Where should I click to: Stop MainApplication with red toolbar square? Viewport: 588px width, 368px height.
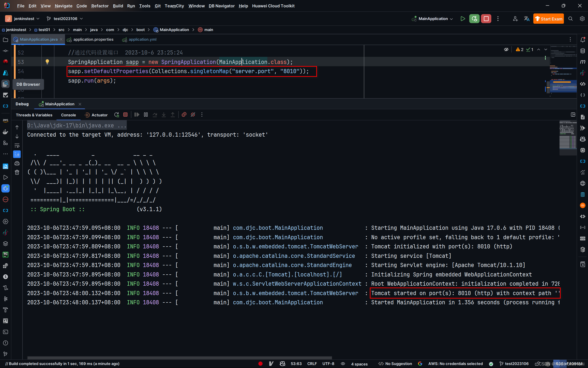tap(486, 19)
